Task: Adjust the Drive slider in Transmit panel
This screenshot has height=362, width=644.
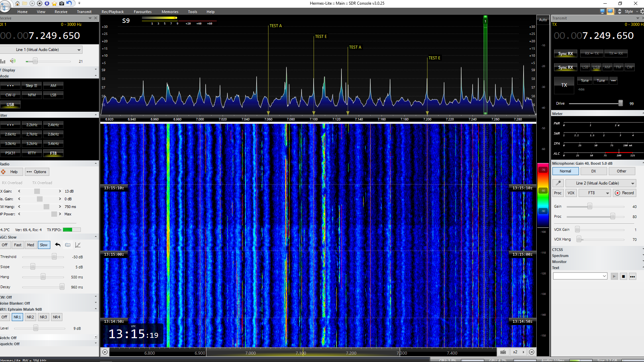Action: (x=620, y=104)
